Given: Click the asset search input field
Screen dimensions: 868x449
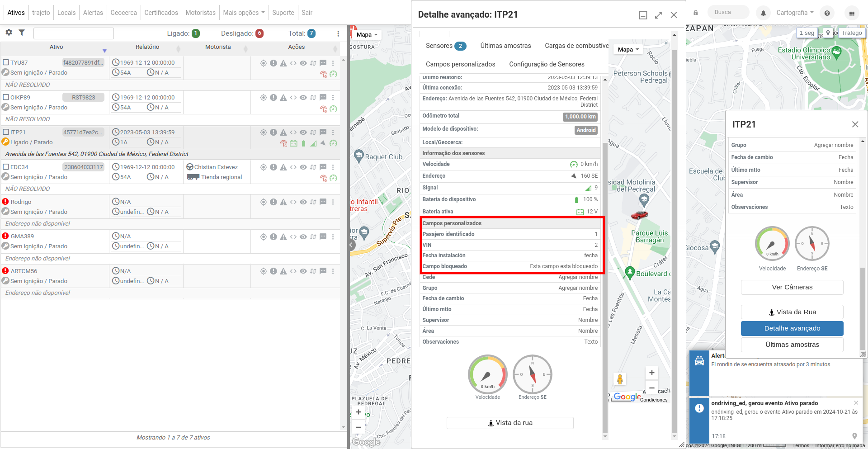Looking at the screenshot, I should tap(74, 33).
